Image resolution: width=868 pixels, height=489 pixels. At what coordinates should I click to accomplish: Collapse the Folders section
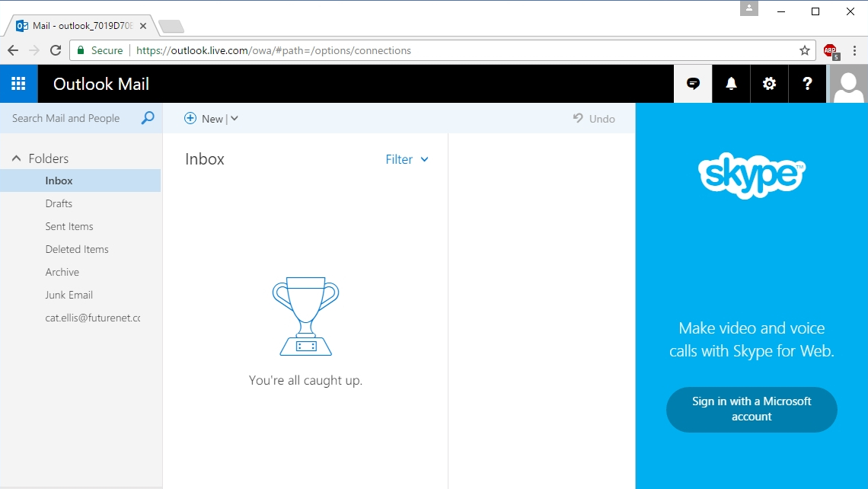point(17,158)
